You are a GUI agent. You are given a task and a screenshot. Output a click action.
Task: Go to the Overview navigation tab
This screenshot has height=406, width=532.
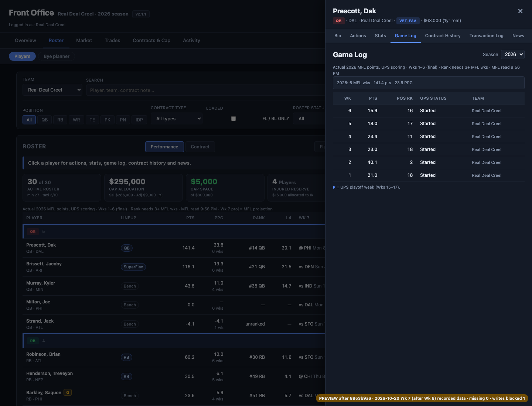25,41
